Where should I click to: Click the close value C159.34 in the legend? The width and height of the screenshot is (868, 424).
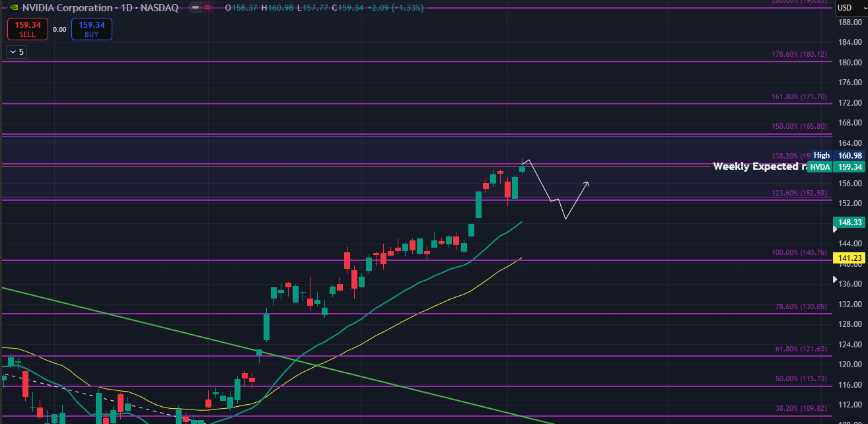[347, 8]
